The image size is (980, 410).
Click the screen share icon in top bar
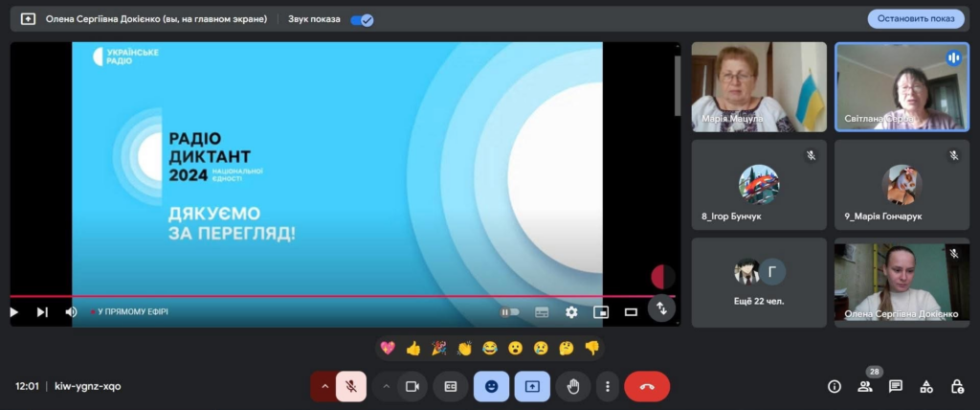28,19
